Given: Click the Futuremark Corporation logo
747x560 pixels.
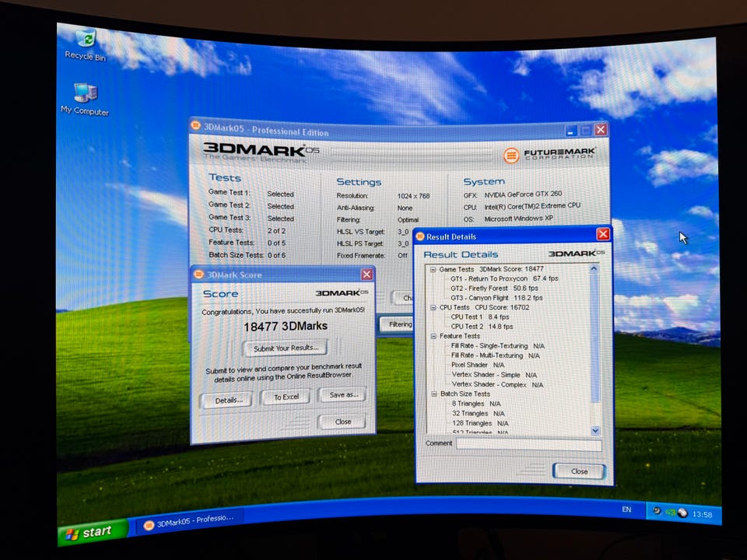Looking at the screenshot, I should pyautogui.click(x=549, y=154).
